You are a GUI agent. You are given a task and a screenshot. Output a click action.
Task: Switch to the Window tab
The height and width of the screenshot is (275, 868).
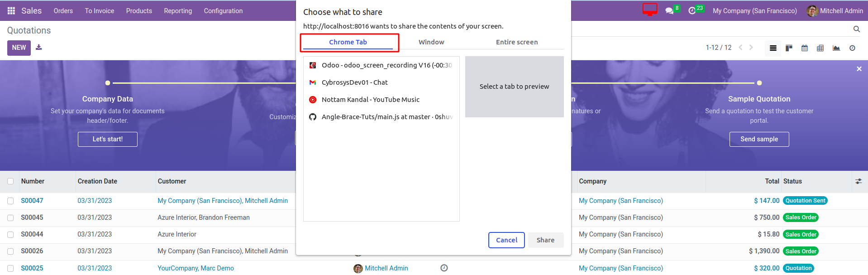coord(431,42)
